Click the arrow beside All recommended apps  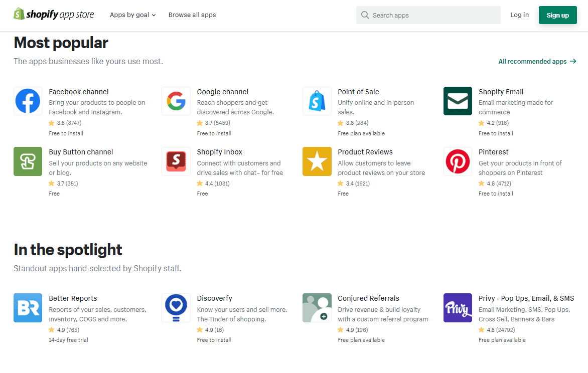click(x=573, y=61)
